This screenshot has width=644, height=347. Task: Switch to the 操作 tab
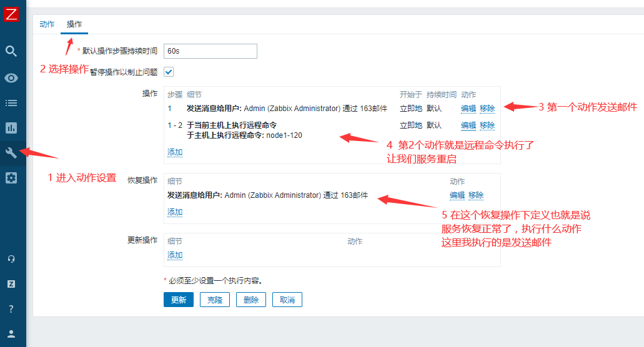coord(74,24)
